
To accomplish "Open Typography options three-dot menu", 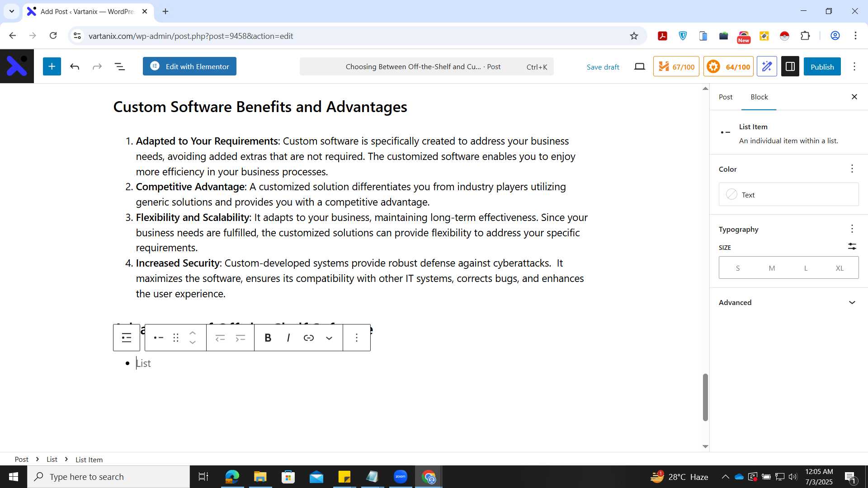I will [852, 229].
